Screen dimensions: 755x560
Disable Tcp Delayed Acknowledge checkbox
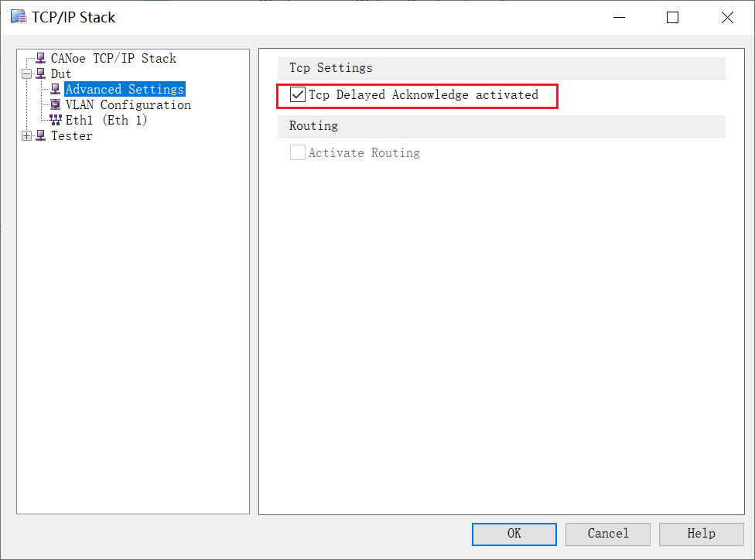click(298, 95)
